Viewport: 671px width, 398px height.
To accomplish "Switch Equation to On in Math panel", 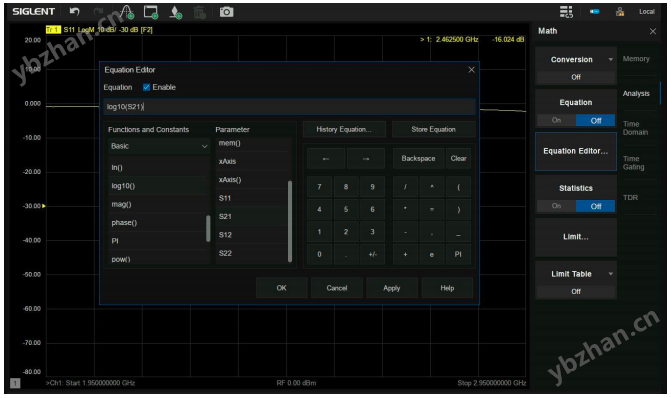I will 556,120.
